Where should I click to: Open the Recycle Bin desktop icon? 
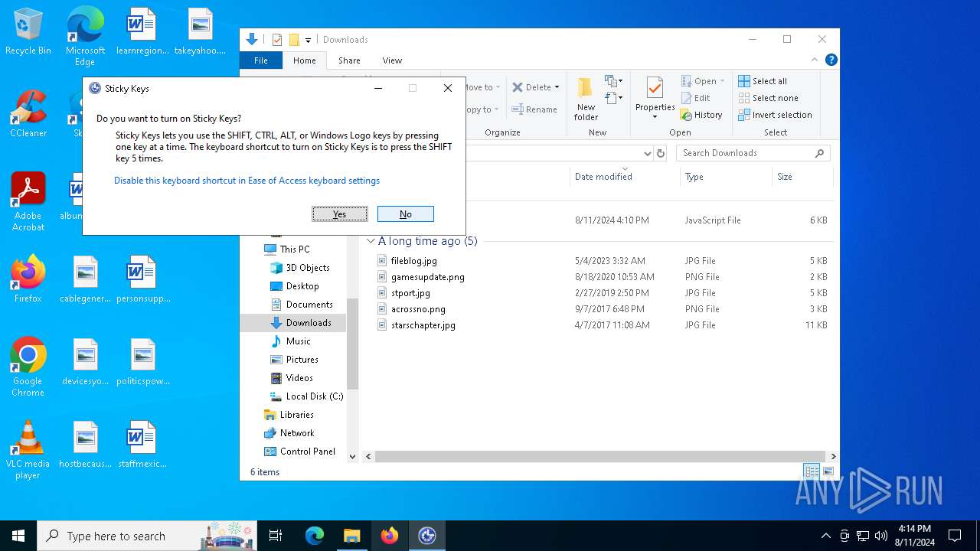(28, 32)
